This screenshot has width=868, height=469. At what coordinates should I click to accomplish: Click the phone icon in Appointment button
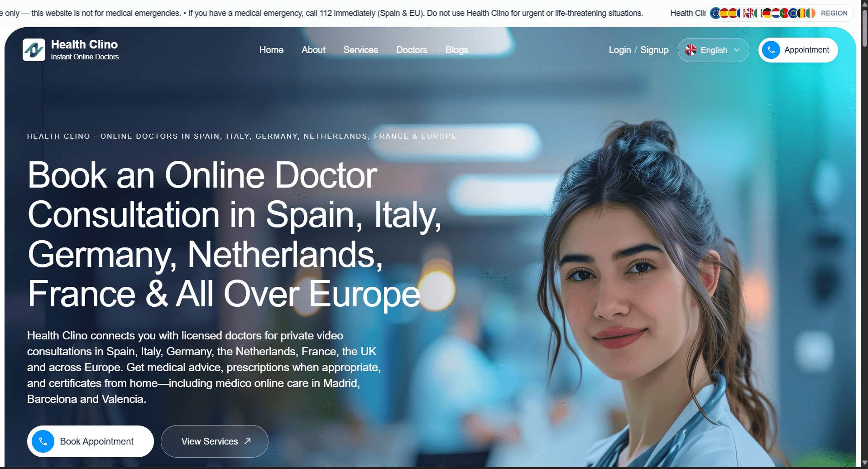[x=771, y=50]
